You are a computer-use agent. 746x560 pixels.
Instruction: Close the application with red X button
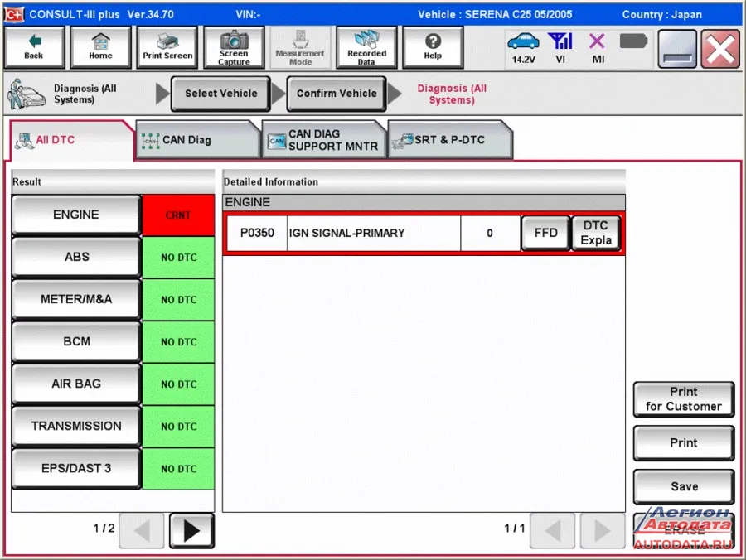pyautogui.click(x=720, y=49)
